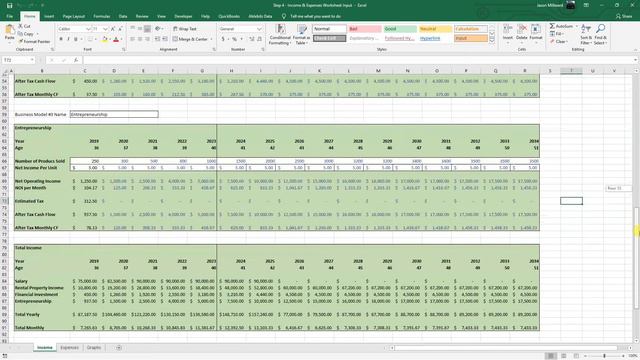Switch to the Formulas ribbon tab
640x360 pixels.
102,16
